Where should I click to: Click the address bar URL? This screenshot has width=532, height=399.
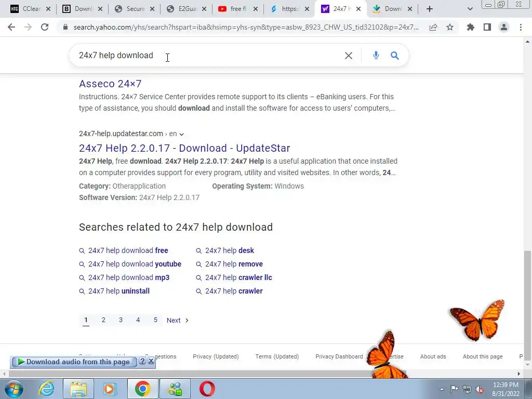click(246, 27)
